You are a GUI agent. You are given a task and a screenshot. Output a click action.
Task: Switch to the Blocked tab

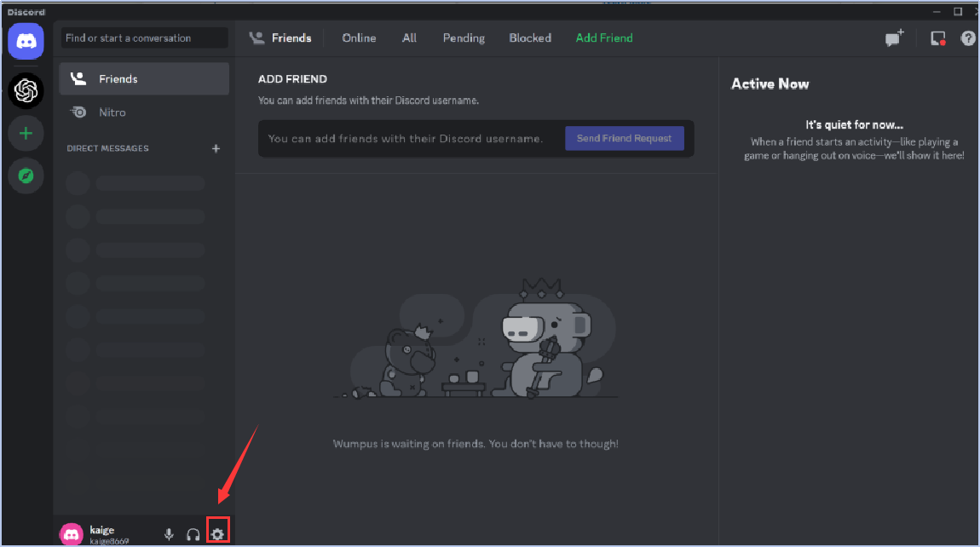[x=530, y=38]
